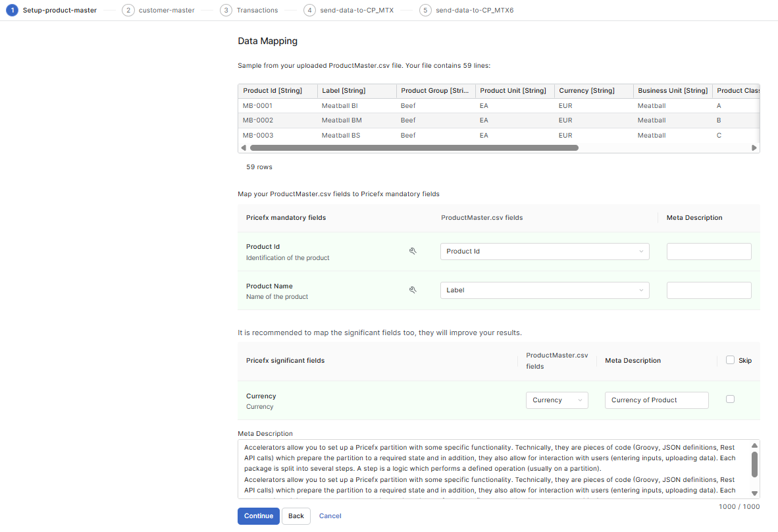Click the Back button
Viewport: 778px width, 532px height.
pos(296,516)
